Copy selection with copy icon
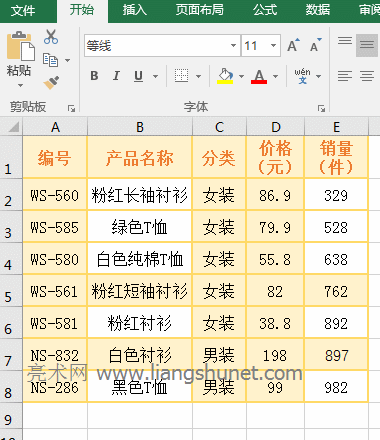Image resolution: width=380 pixels, height=440 pixels. tap(50, 60)
